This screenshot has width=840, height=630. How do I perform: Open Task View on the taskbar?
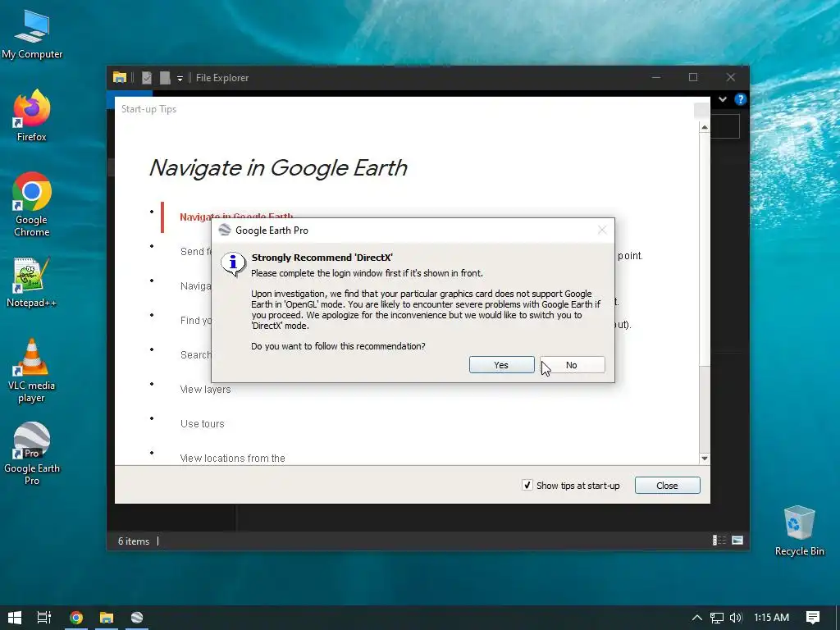point(44,618)
